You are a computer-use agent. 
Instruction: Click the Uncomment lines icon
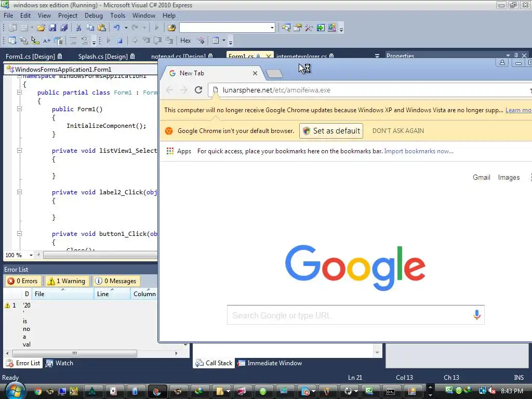coord(85,41)
